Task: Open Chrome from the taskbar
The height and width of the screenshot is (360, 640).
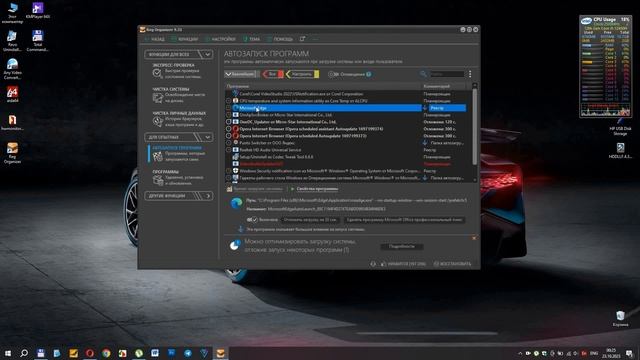Action: pos(106,353)
